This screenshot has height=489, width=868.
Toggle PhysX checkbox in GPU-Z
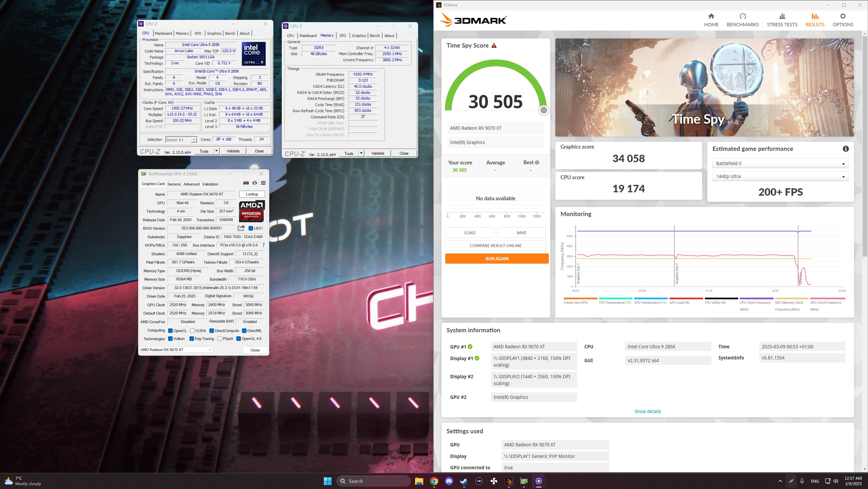pos(220,339)
